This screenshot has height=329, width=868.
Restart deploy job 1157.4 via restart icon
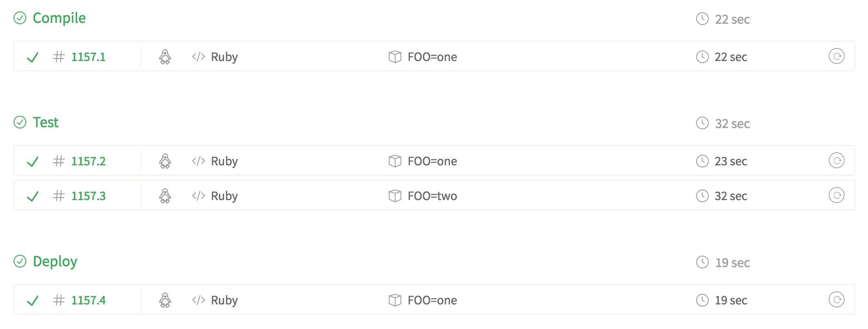point(836,300)
